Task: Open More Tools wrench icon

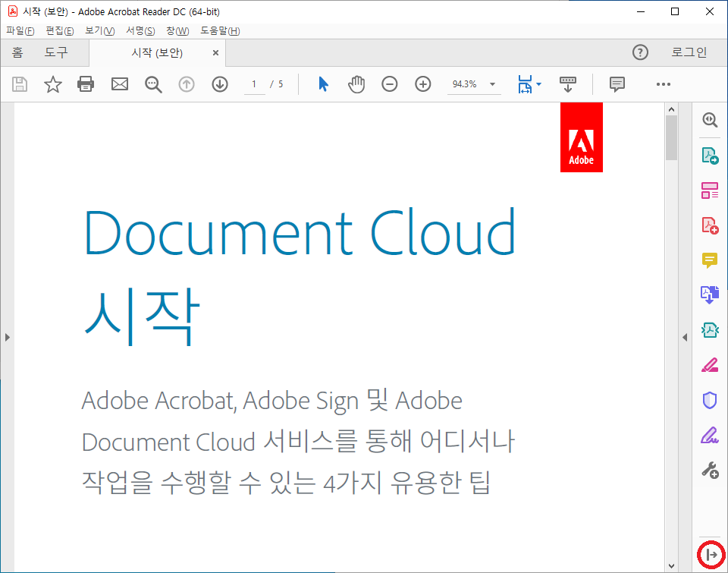Action: 710,471
